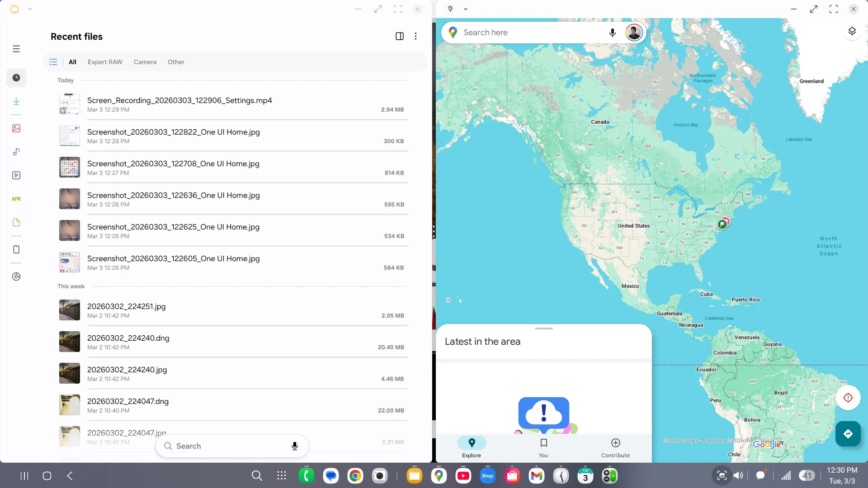Screen dimensions: 868x488
Task: Toggle the list view selector near the tabs
Action: click(x=53, y=62)
